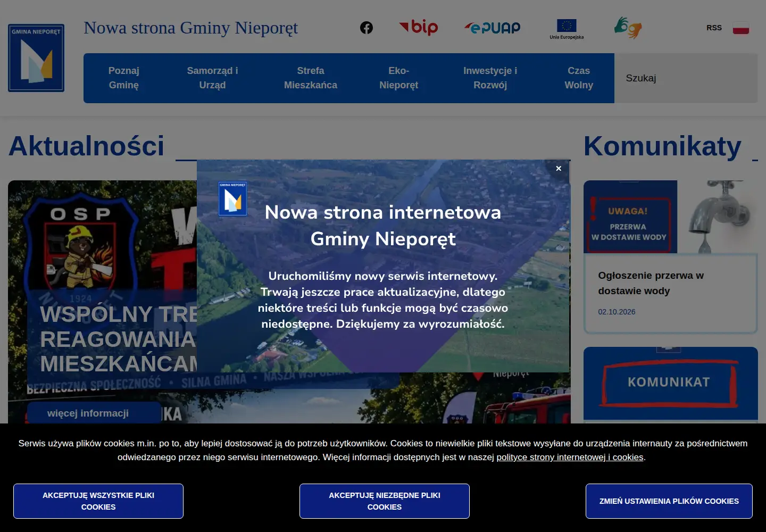Focus the Szukaj search field
Image resolution: width=766 pixels, height=532 pixels.
tap(686, 78)
